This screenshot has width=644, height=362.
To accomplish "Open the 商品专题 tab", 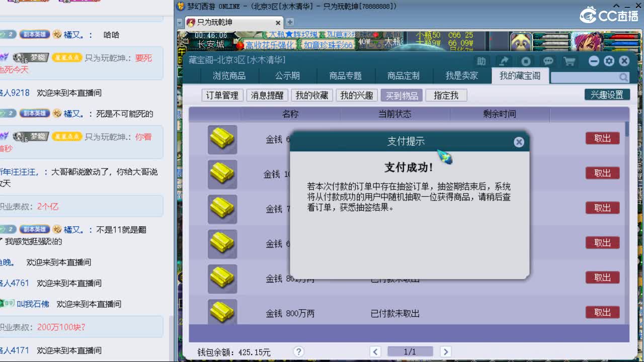I will [346, 75].
